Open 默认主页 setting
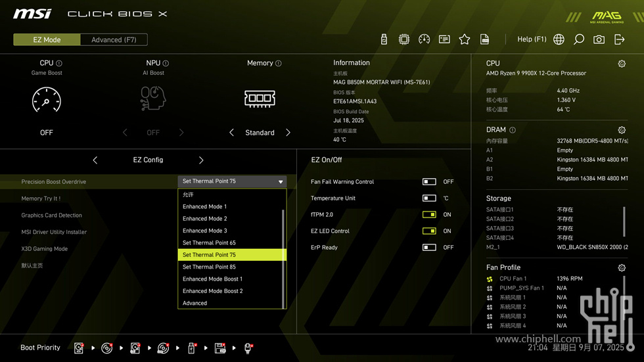The height and width of the screenshot is (362, 644). tap(32, 265)
